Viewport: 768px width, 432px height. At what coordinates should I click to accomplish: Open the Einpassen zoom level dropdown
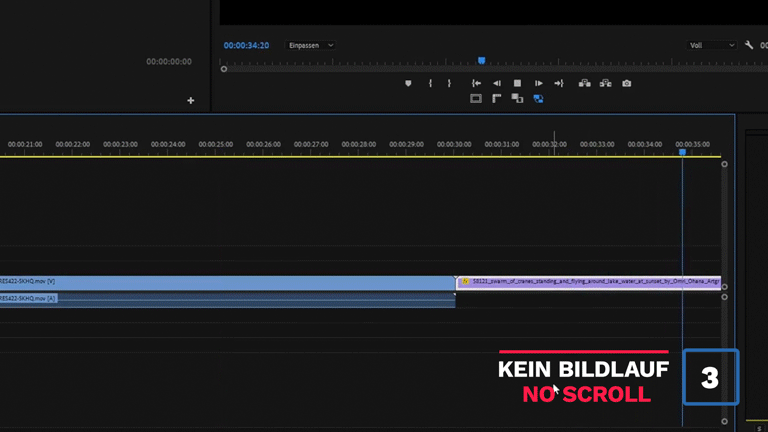click(x=311, y=45)
